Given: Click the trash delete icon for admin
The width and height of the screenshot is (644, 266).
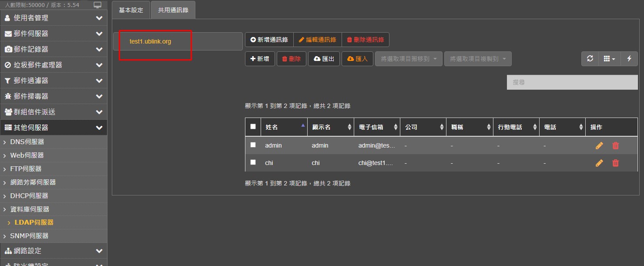Looking at the screenshot, I should click(x=615, y=145).
